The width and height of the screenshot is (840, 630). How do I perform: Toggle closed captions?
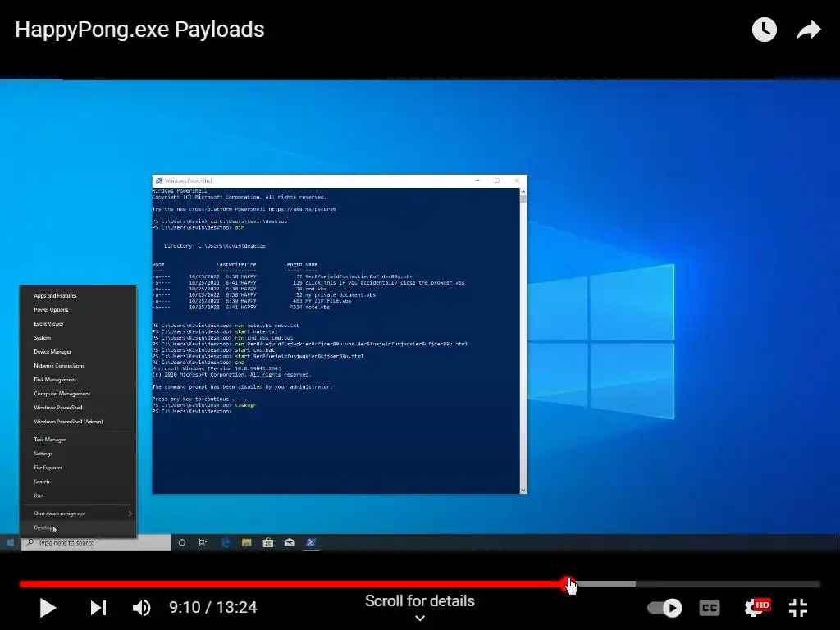pos(710,608)
